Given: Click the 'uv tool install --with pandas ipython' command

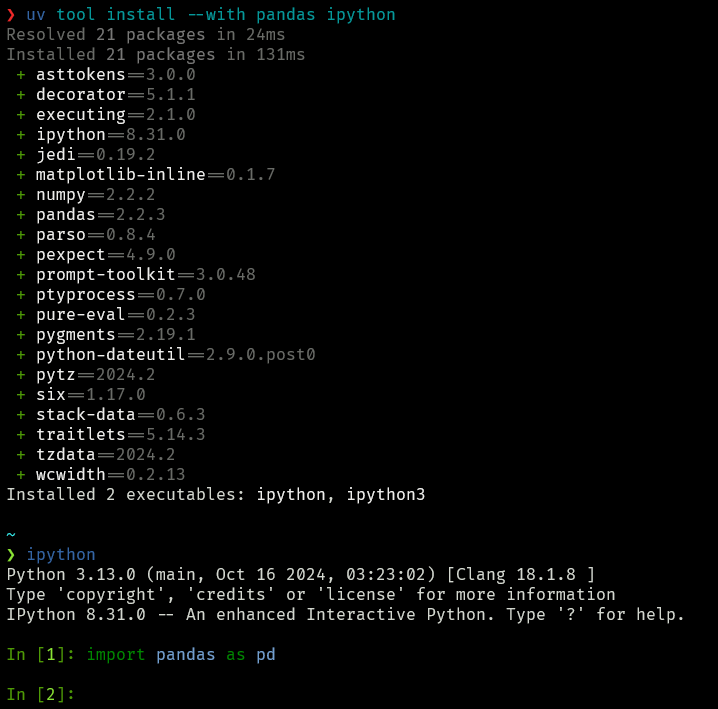Looking at the screenshot, I should point(211,15).
